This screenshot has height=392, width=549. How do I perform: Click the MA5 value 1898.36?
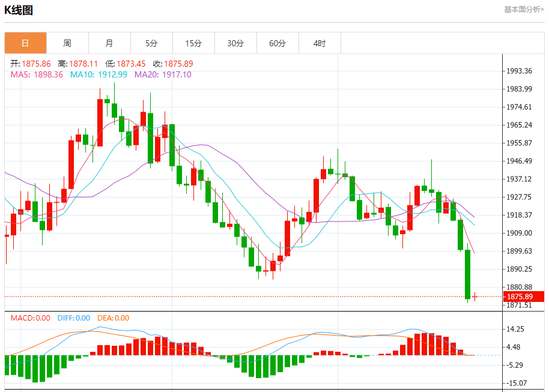pos(48,74)
